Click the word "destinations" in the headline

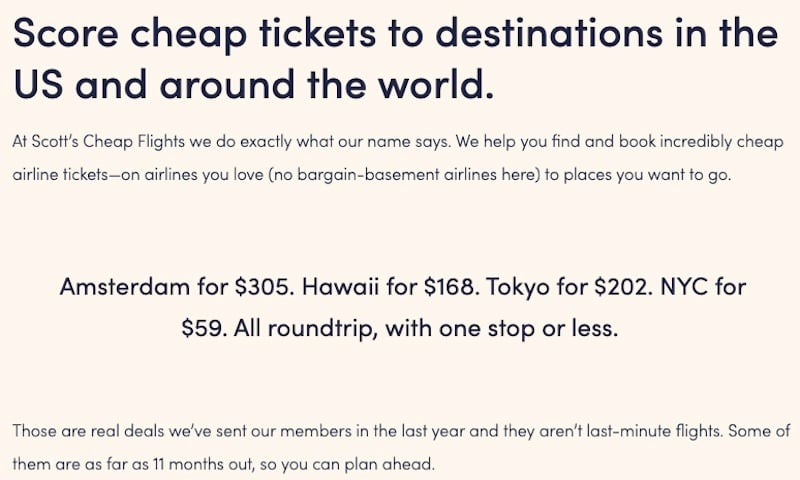pyautogui.click(x=549, y=33)
